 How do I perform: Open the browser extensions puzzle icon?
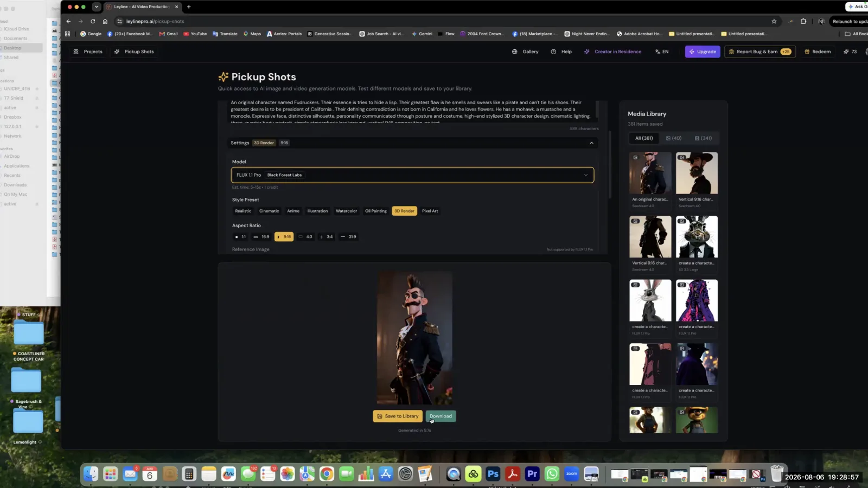(803, 21)
